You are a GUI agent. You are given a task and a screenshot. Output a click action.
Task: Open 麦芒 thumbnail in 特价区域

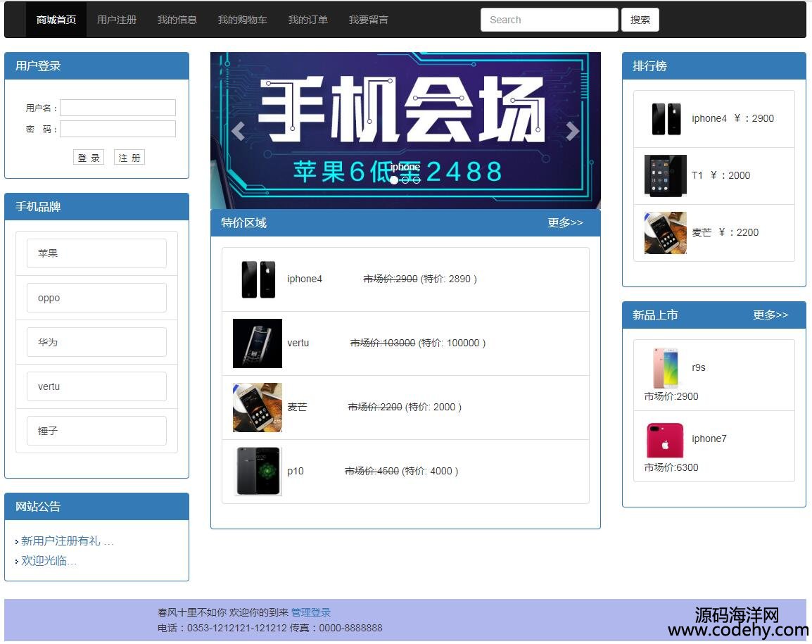click(258, 408)
